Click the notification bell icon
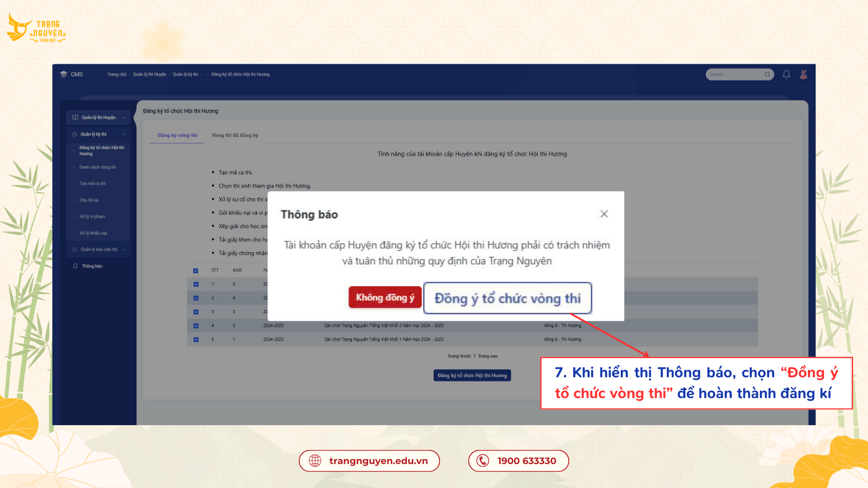868x488 pixels. (x=787, y=74)
